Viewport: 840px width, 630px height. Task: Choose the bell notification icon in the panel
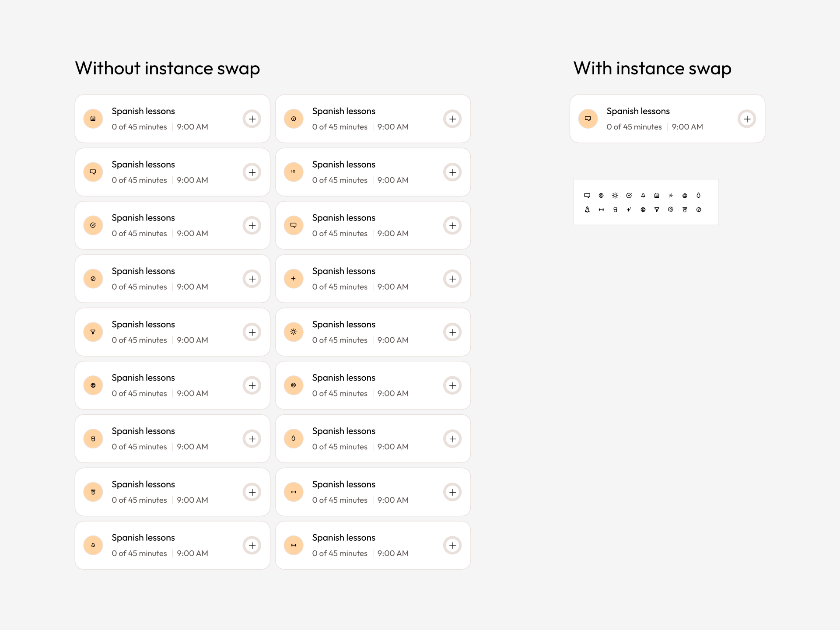tap(643, 196)
